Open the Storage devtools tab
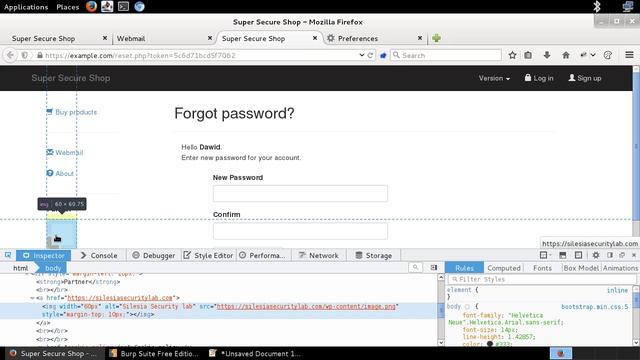Viewport: 640px width, 360px height. click(373, 256)
